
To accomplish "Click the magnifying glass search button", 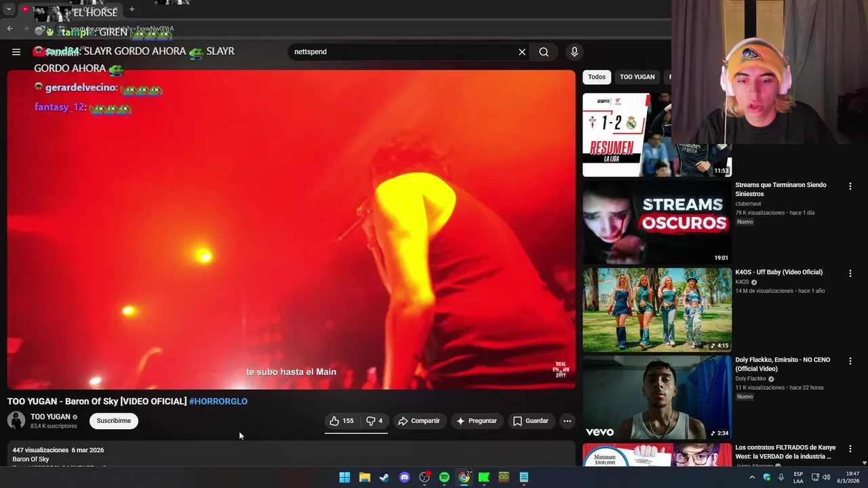I will click(x=544, y=52).
